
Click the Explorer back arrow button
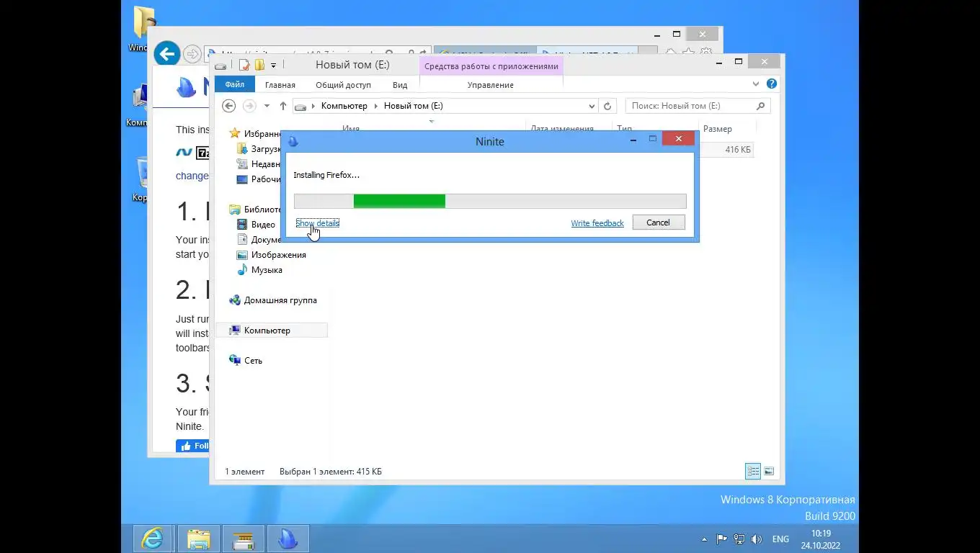point(228,106)
